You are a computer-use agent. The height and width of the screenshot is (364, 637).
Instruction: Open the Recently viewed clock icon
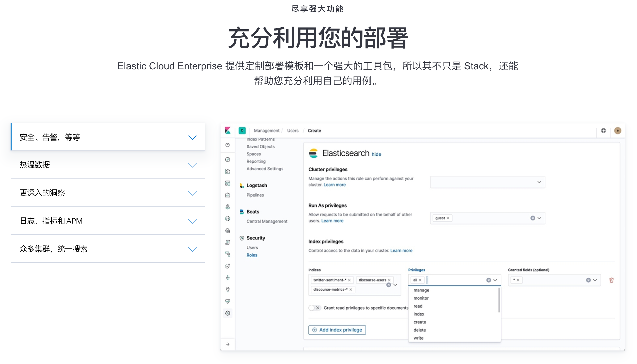coord(228,145)
